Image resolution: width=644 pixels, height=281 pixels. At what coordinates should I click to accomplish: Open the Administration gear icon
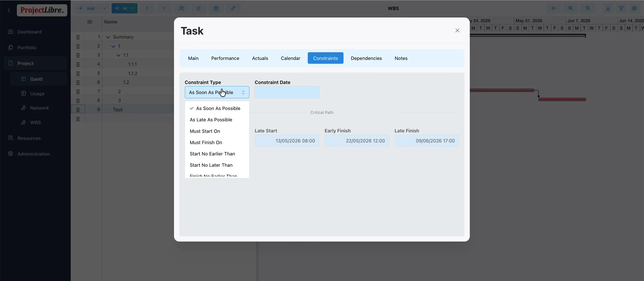tap(10, 154)
